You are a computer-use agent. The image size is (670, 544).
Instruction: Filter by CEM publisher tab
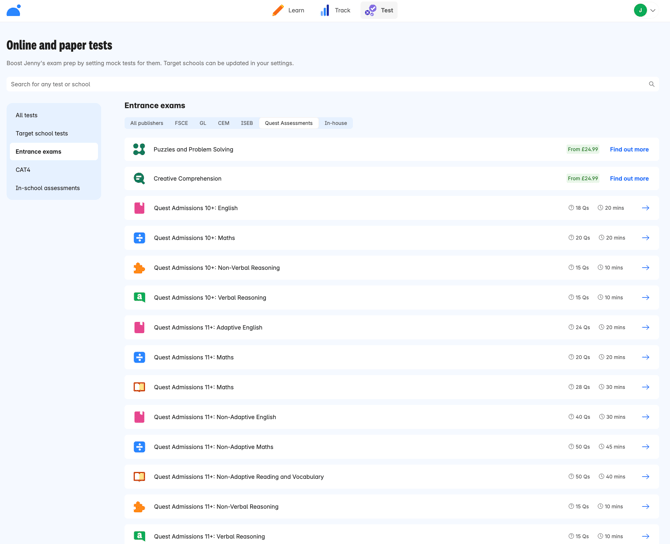point(223,123)
